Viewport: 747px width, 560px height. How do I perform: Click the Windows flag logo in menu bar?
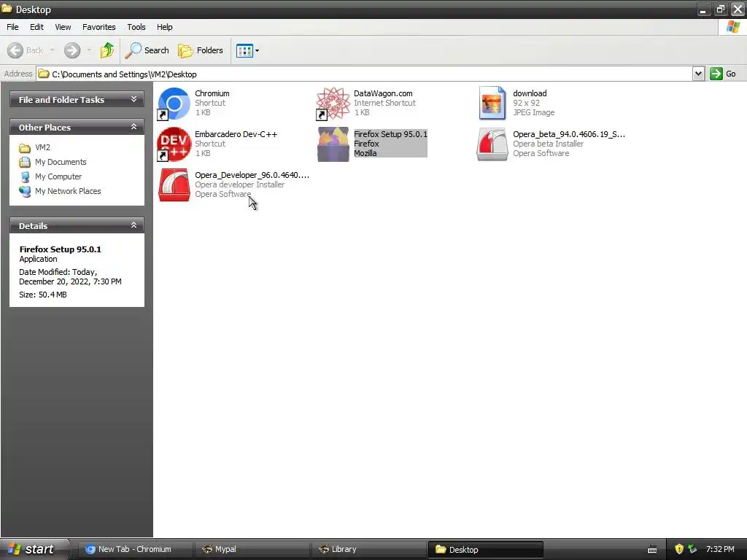732,27
